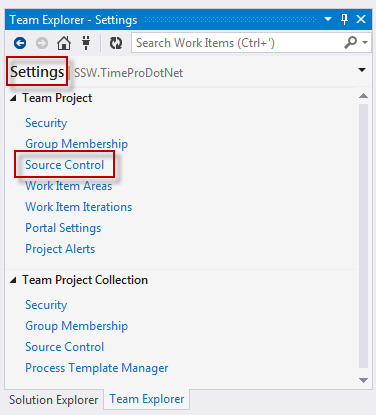Open Process Template Manager link
The width and height of the screenshot is (376, 415).
97,368
